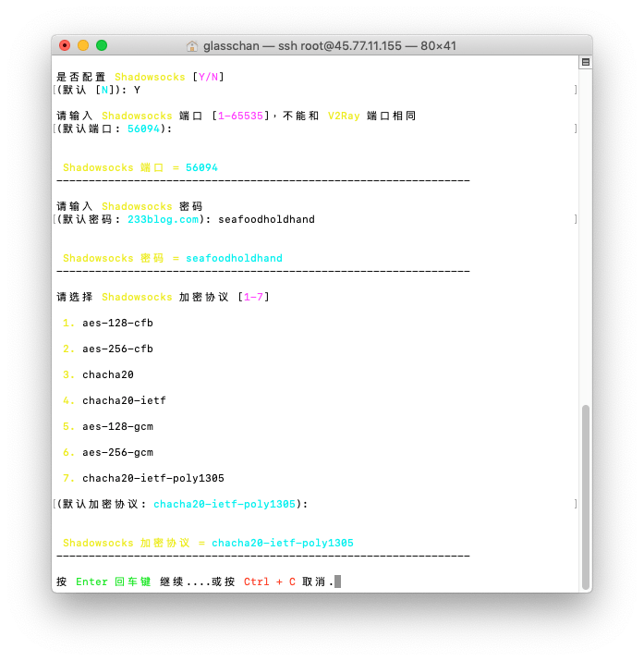Click the yellow 'V2Ray' word
644x661 pixels.
point(344,116)
